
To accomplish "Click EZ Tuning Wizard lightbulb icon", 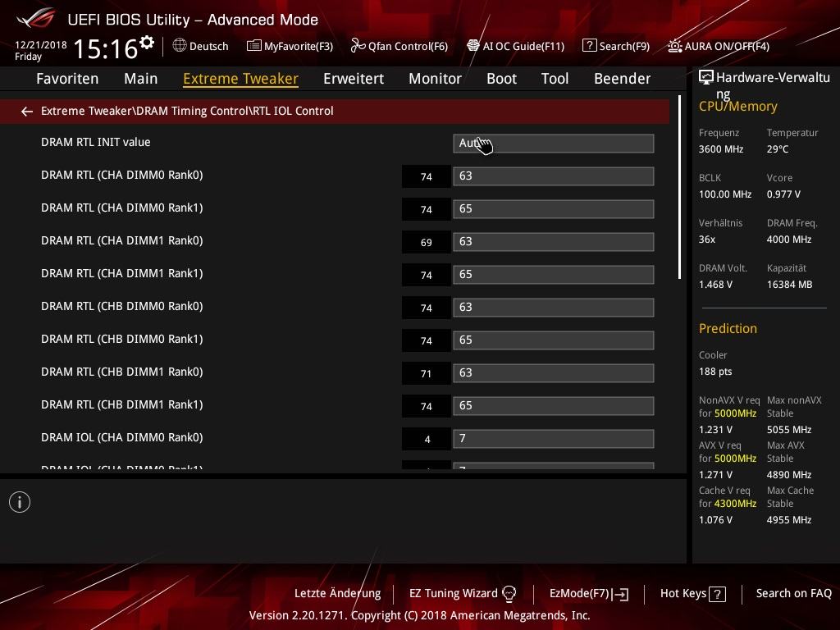I will click(509, 593).
